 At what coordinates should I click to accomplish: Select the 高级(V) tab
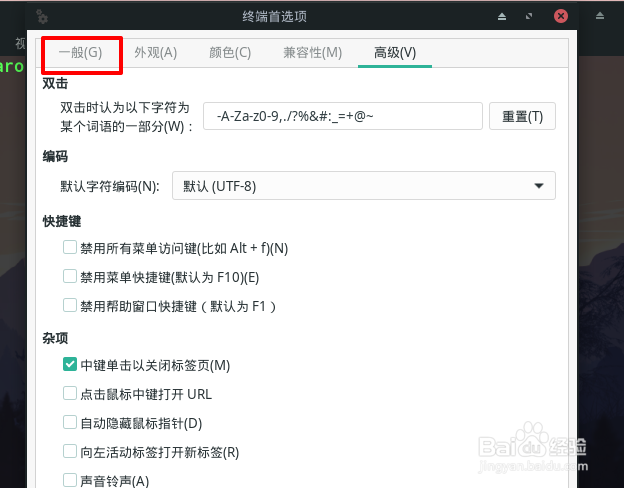coord(395,53)
